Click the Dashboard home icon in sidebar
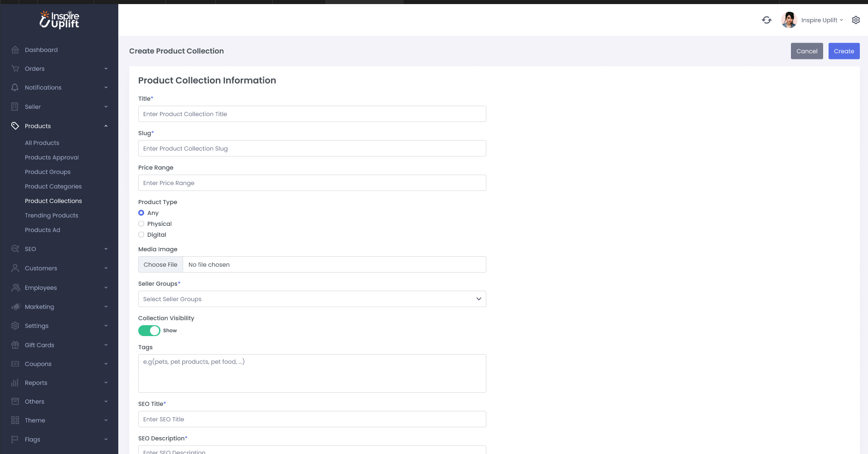This screenshot has width=868, height=454. 15,50
